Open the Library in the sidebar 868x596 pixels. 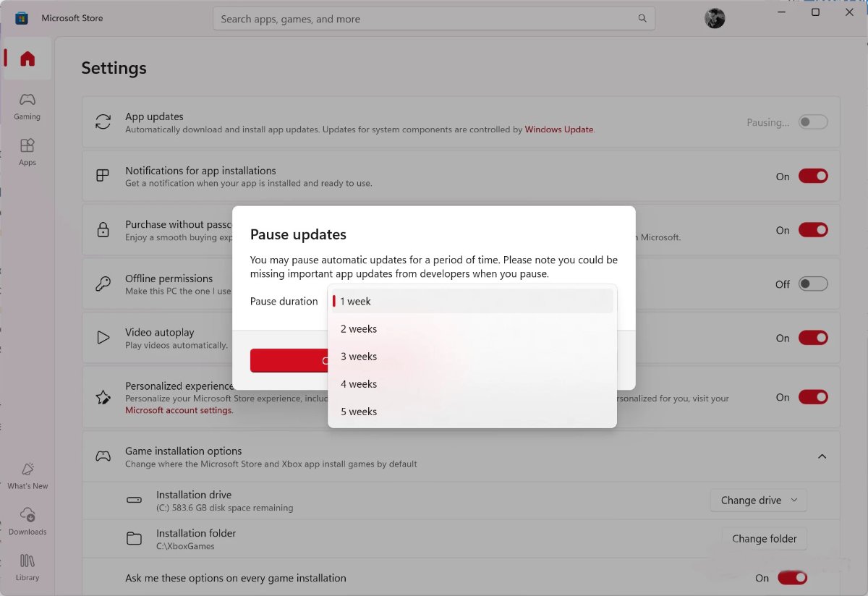point(27,568)
